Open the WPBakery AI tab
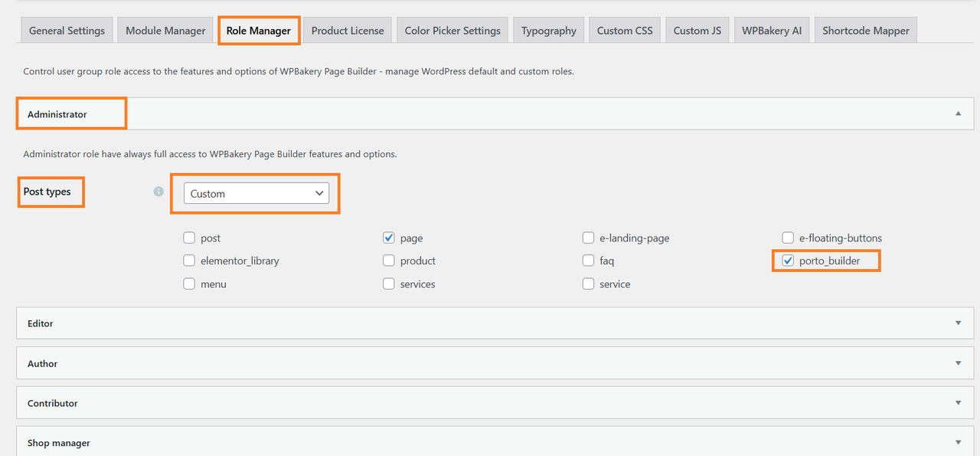Screen dimensions: 980x456 point(772,31)
